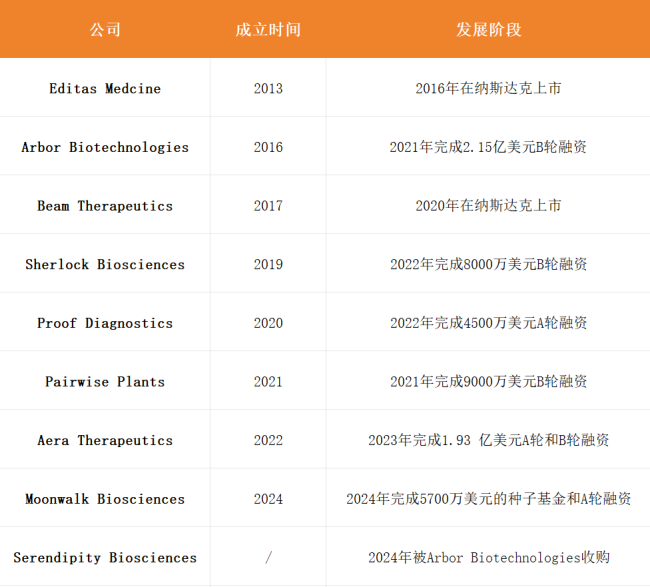Screen dimensions: 650x587
Task: Click the founding year 2024 cell
Action: click(x=268, y=499)
